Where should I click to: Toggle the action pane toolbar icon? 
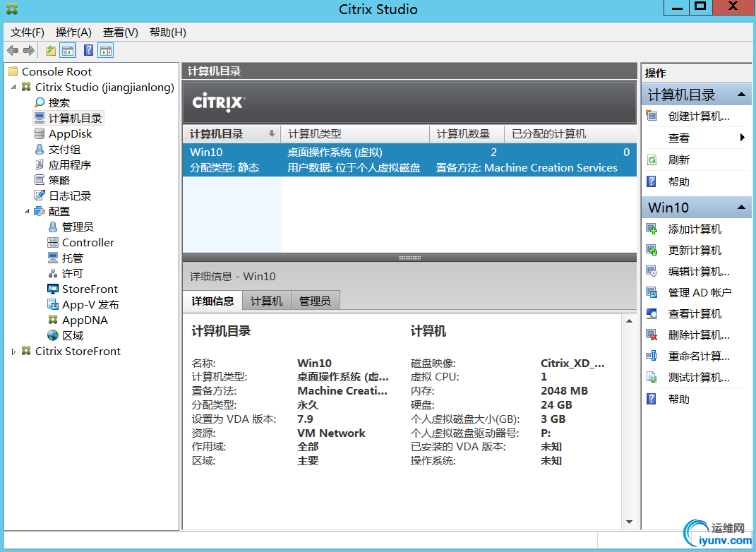pos(106,50)
